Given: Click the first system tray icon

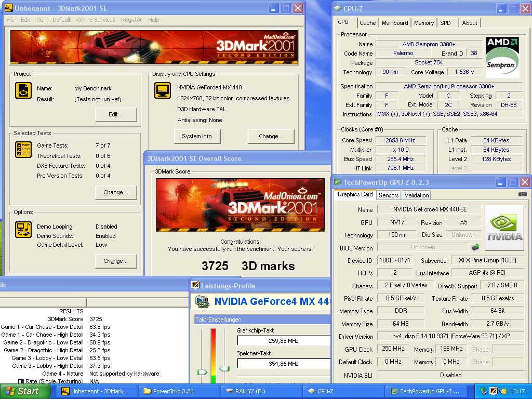Looking at the screenshot, I should (484, 391).
